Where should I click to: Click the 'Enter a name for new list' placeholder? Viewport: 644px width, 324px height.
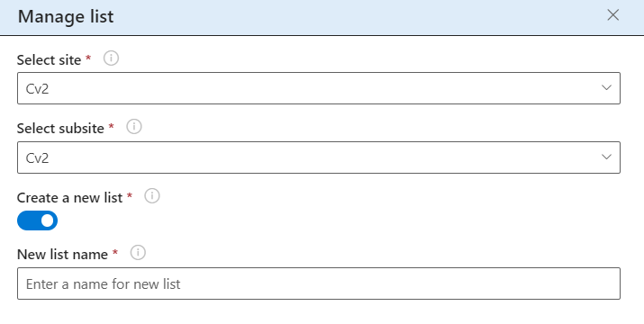click(x=103, y=283)
